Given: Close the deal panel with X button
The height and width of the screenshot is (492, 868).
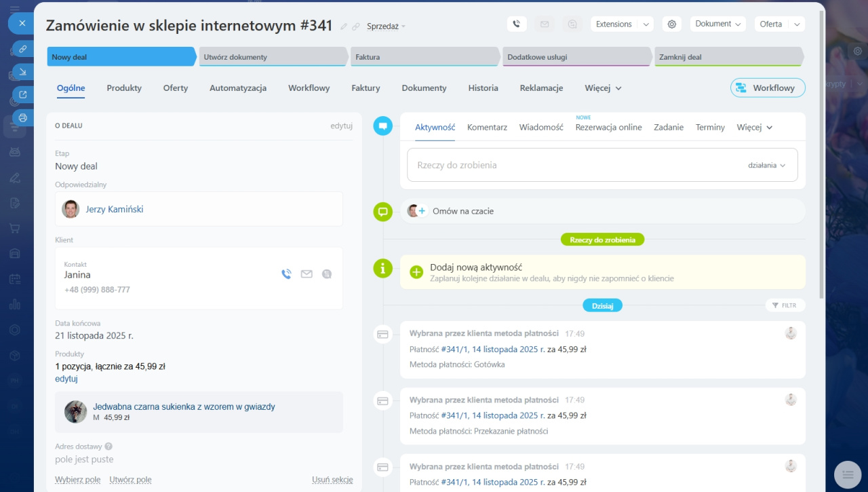Looking at the screenshot, I should 22,23.
